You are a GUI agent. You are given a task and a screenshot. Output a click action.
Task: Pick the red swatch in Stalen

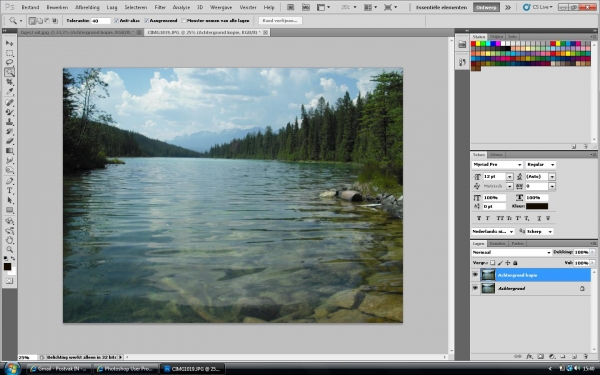pos(473,44)
